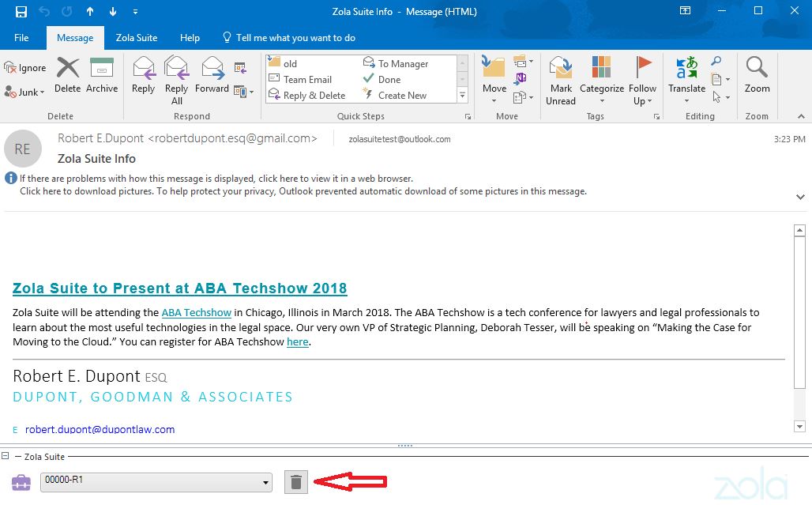
Task: Open the Categorize color menu
Action: point(602,80)
